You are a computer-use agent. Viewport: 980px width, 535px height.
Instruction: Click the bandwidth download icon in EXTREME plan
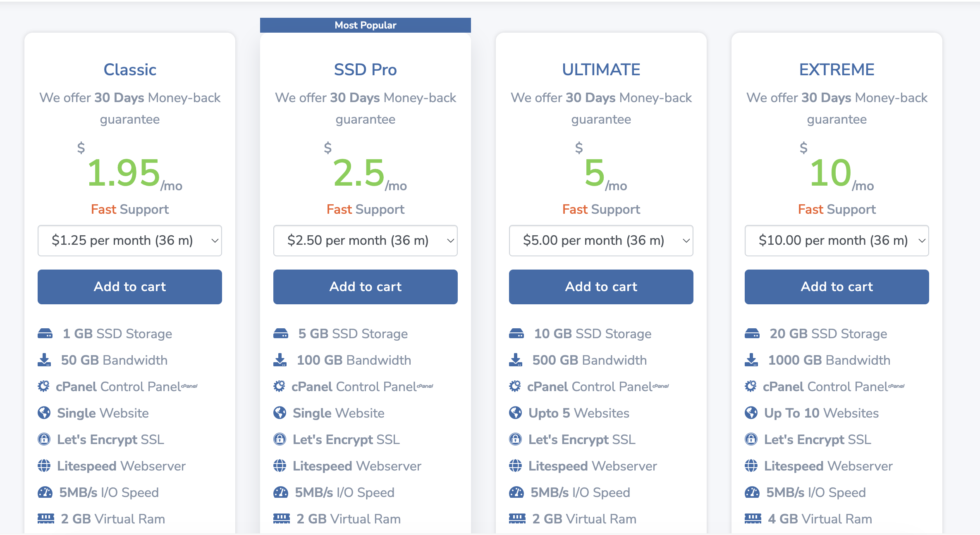click(x=751, y=360)
